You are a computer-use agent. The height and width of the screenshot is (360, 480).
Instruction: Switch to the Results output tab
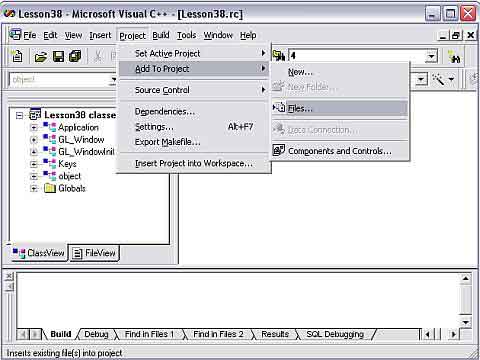pos(275,334)
